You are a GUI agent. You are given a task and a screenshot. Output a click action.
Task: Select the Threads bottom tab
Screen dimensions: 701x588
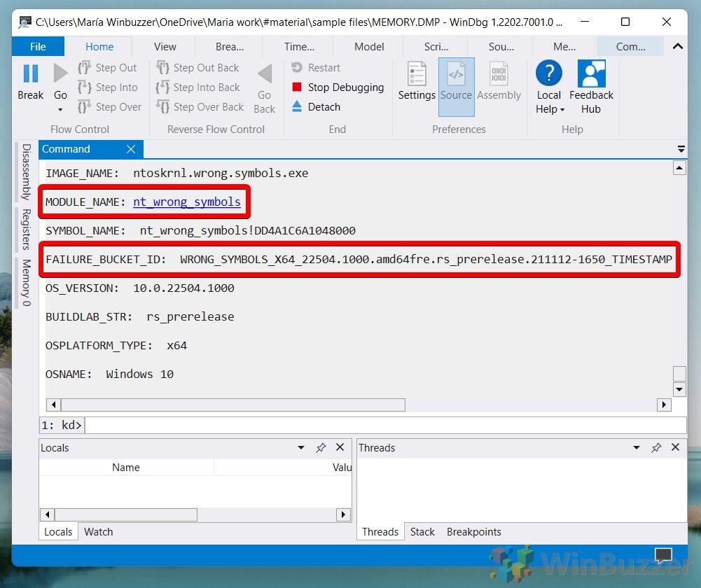pos(380,532)
